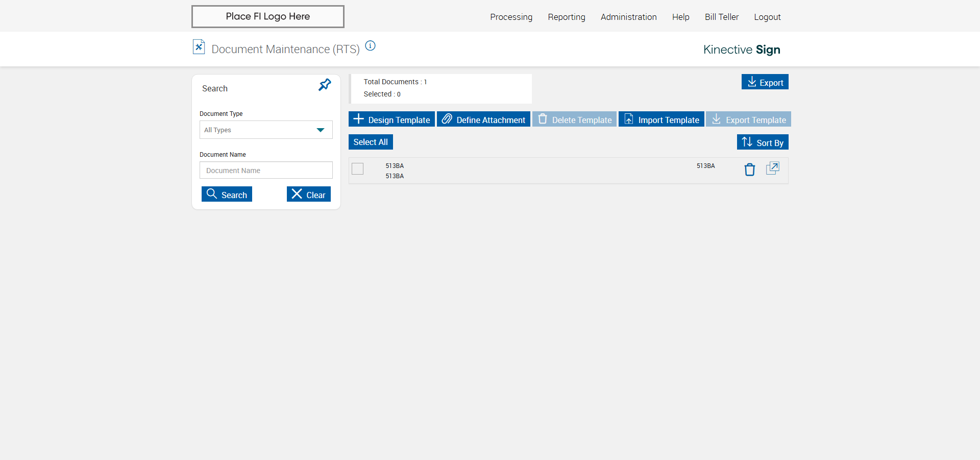The image size is (980, 460).
Task: Click the Bill Teller user menu
Action: (x=722, y=17)
